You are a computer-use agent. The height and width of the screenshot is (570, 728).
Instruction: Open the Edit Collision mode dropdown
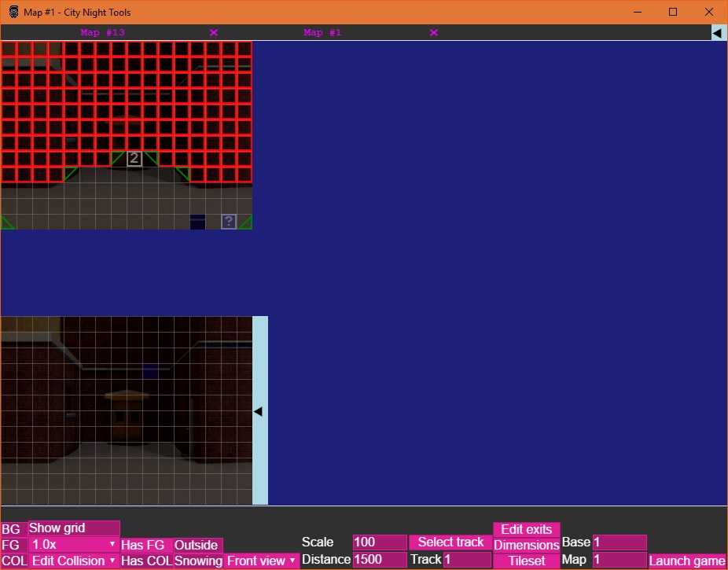(x=74, y=561)
